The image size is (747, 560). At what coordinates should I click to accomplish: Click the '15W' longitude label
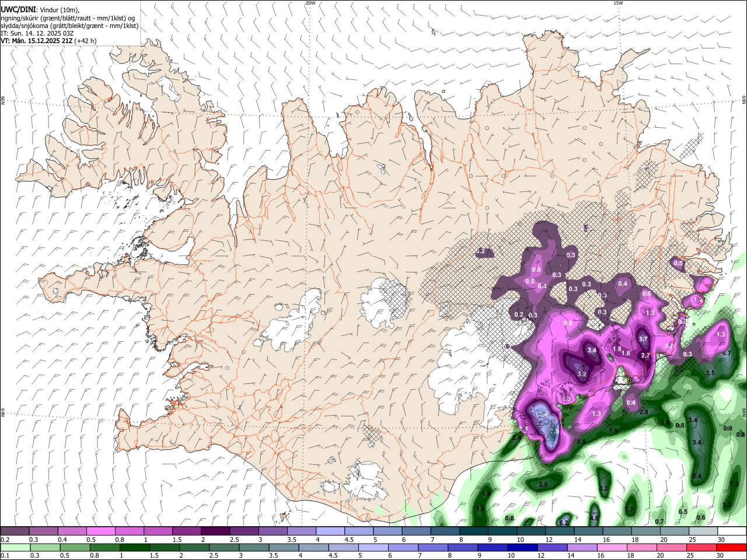[619, 3]
